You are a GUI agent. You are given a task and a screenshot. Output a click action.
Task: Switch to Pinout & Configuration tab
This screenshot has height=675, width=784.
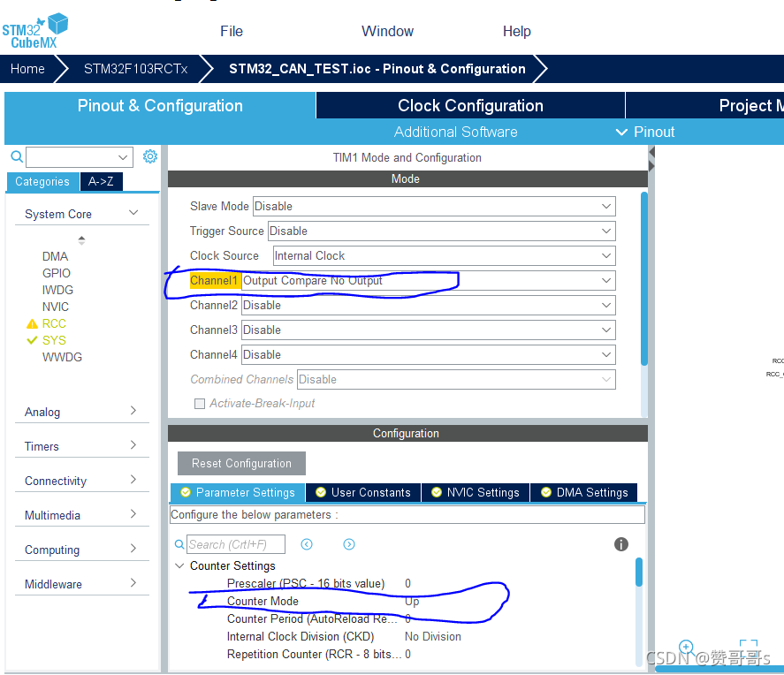160,105
